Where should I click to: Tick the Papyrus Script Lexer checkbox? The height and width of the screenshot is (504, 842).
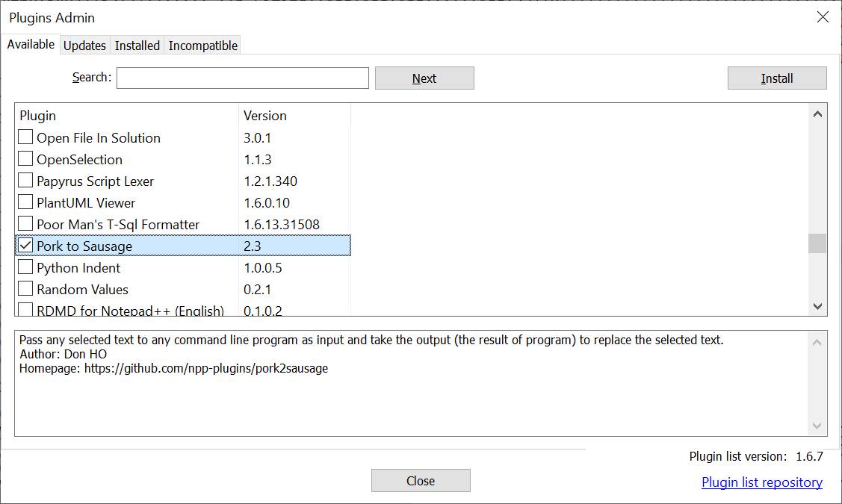pos(25,181)
